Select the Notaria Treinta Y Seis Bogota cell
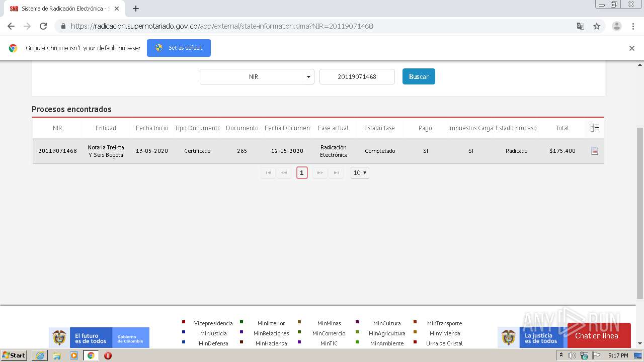This screenshot has height=362, width=644. (106, 151)
